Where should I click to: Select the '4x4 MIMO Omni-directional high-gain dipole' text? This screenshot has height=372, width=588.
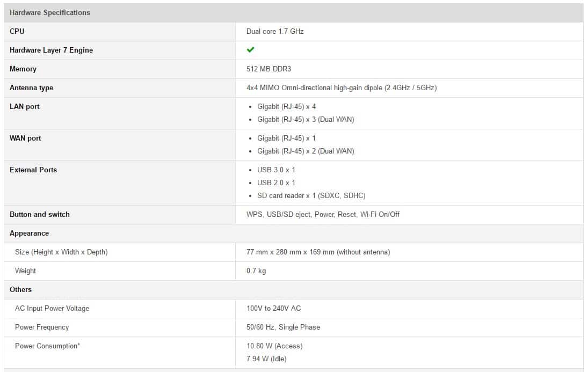click(x=314, y=87)
